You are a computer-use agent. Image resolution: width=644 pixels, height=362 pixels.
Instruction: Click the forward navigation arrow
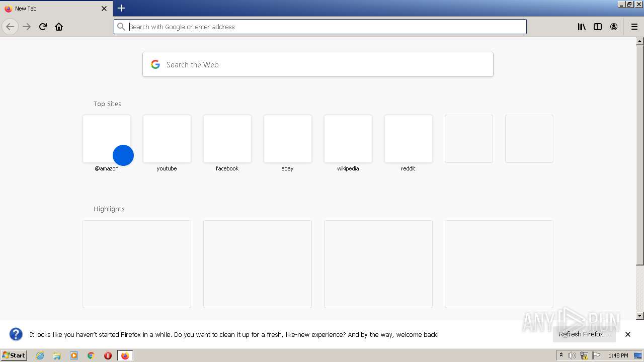pos(27,27)
